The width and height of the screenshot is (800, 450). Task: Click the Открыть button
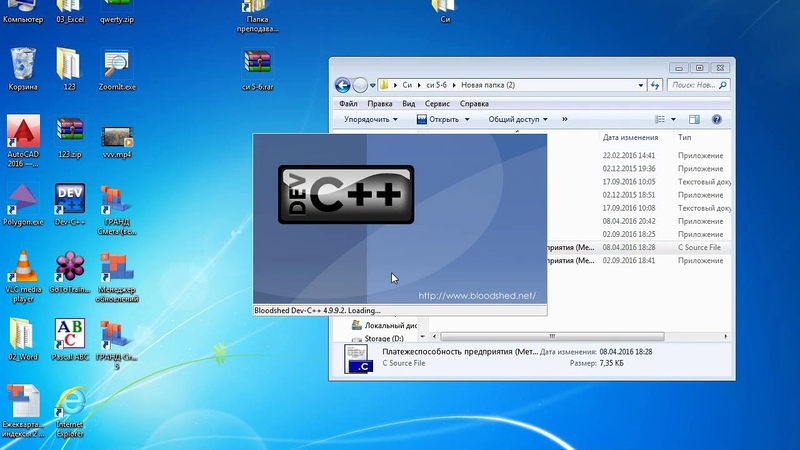point(438,119)
